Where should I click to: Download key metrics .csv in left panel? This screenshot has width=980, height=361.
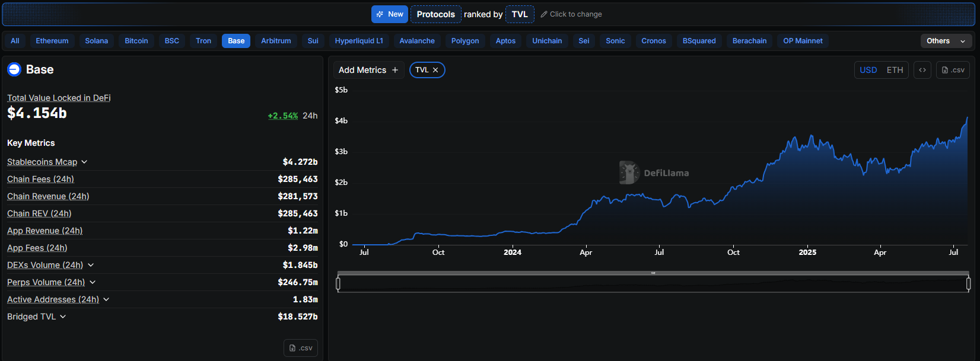(x=301, y=348)
